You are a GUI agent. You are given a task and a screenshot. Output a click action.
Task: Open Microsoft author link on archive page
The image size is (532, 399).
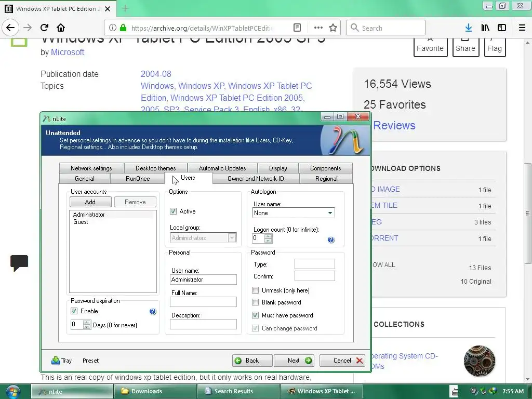coord(68,52)
